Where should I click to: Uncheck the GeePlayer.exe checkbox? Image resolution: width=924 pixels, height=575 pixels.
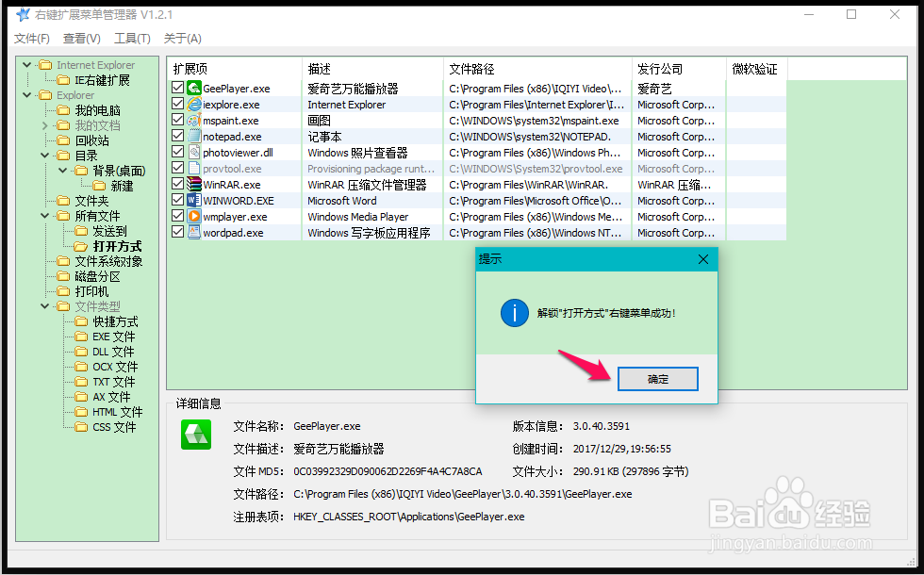point(177,87)
